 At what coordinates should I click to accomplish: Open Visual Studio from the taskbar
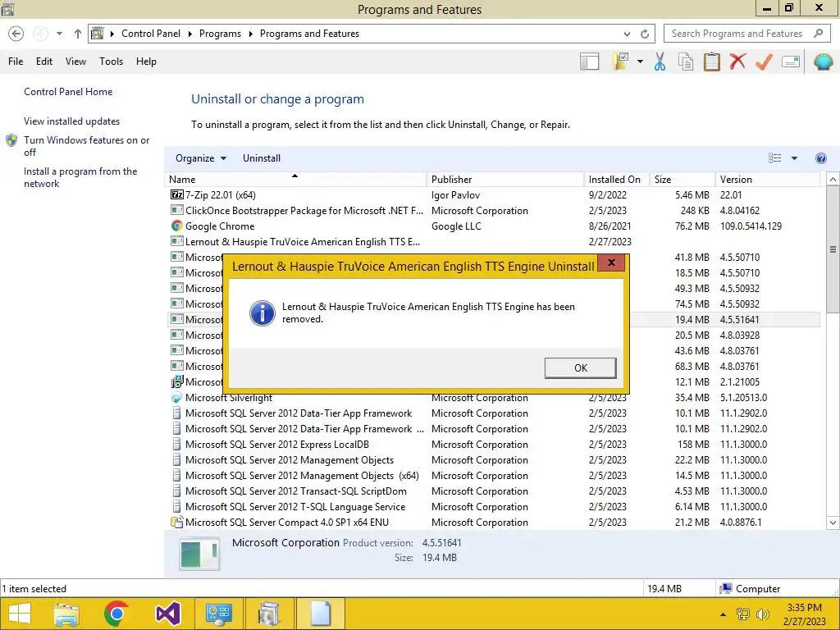pos(167,614)
